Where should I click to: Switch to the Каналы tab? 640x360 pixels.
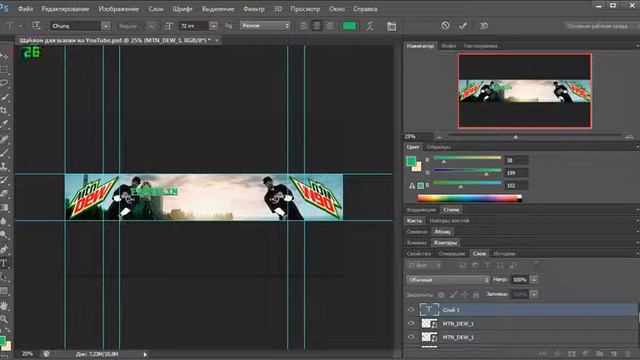tap(417, 242)
